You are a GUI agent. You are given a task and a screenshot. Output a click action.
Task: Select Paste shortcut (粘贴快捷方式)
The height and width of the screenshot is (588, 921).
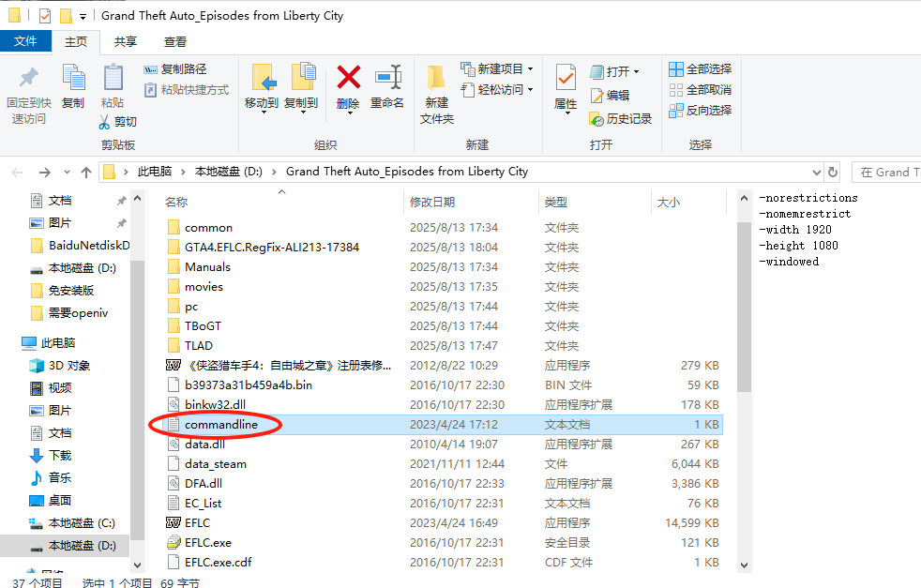187,90
